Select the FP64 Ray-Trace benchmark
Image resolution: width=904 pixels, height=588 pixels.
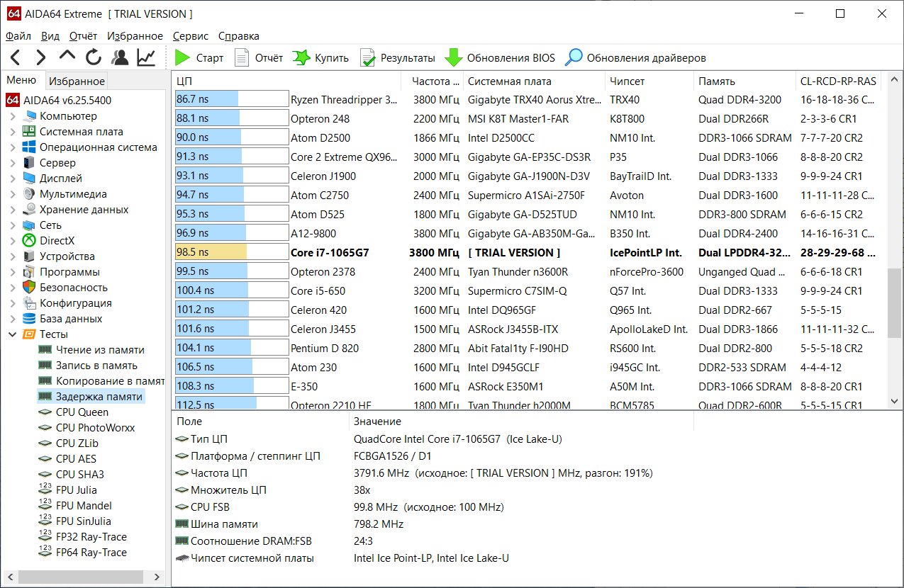click(83, 553)
